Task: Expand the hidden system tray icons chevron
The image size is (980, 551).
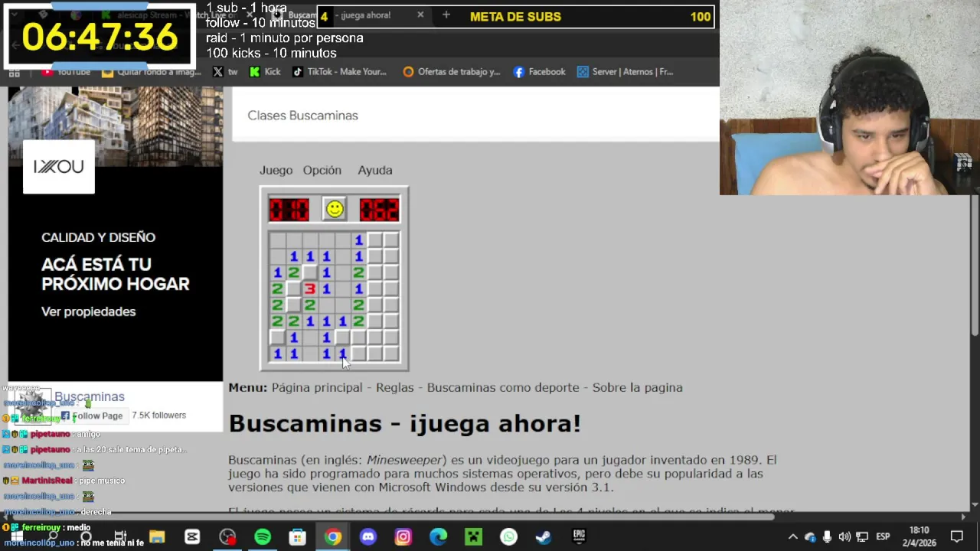Action: 792,536
